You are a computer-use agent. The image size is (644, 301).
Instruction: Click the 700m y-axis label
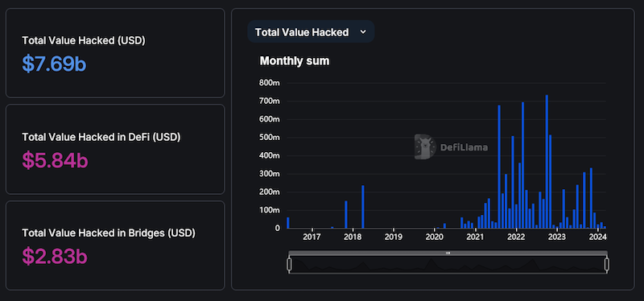click(270, 101)
